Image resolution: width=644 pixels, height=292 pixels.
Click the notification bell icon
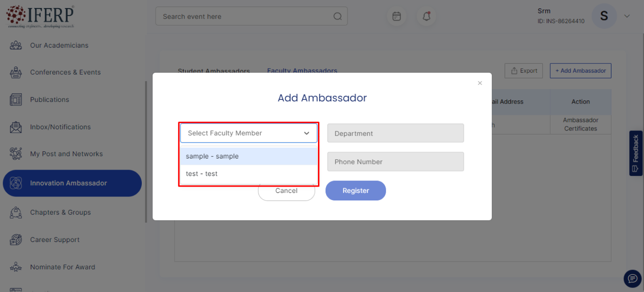(426, 17)
